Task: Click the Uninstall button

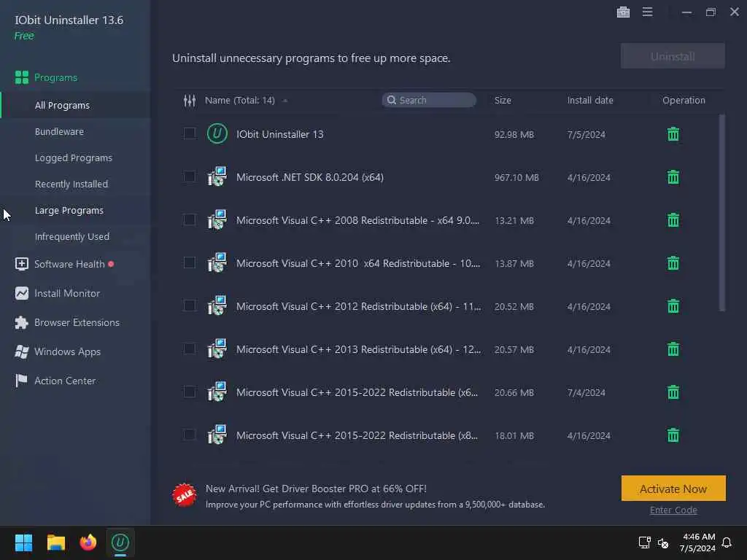Action: tap(673, 56)
